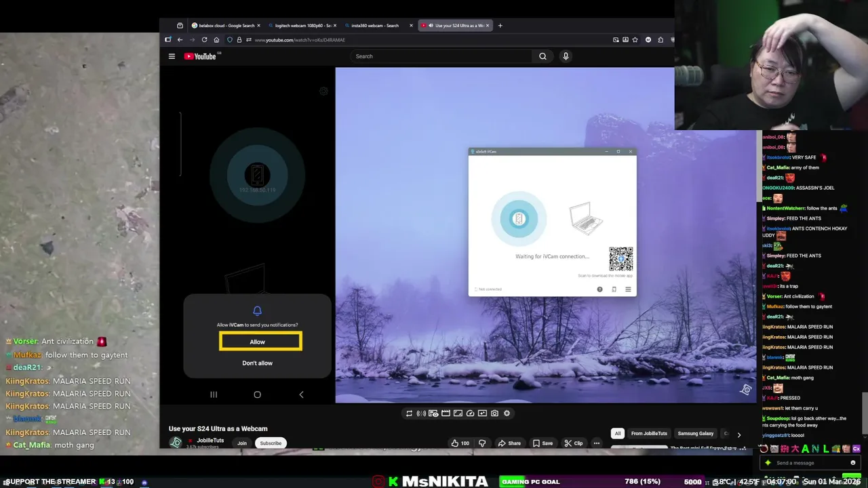Like the video with thumbs up 100
Image resolution: width=868 pixels, height=488 pixels.
[x=460, y=443]
